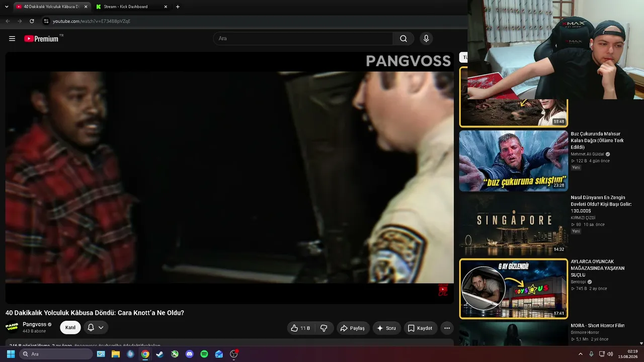Viewport: 644px width, 362px height.
Task: Open system volume control in tray
Action: coord(610,354)
